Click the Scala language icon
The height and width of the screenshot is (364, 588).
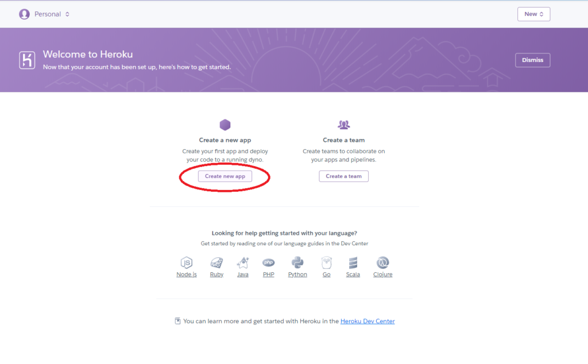pos(353,262)
